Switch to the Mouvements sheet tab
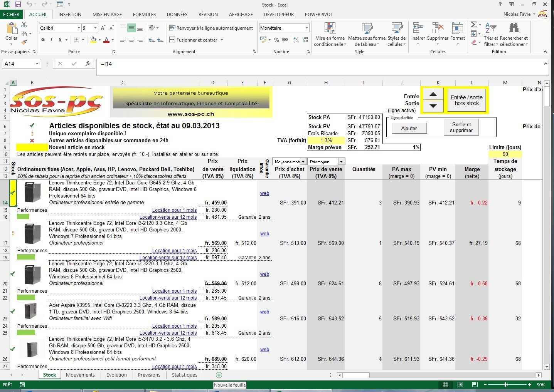Viewport: 554px width, 392px height. [80, 375]
